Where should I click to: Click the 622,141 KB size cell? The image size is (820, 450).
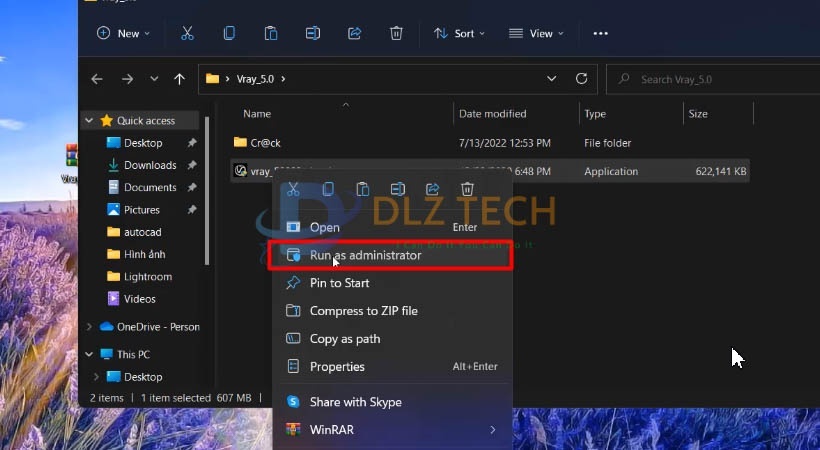tap(721, 171)
